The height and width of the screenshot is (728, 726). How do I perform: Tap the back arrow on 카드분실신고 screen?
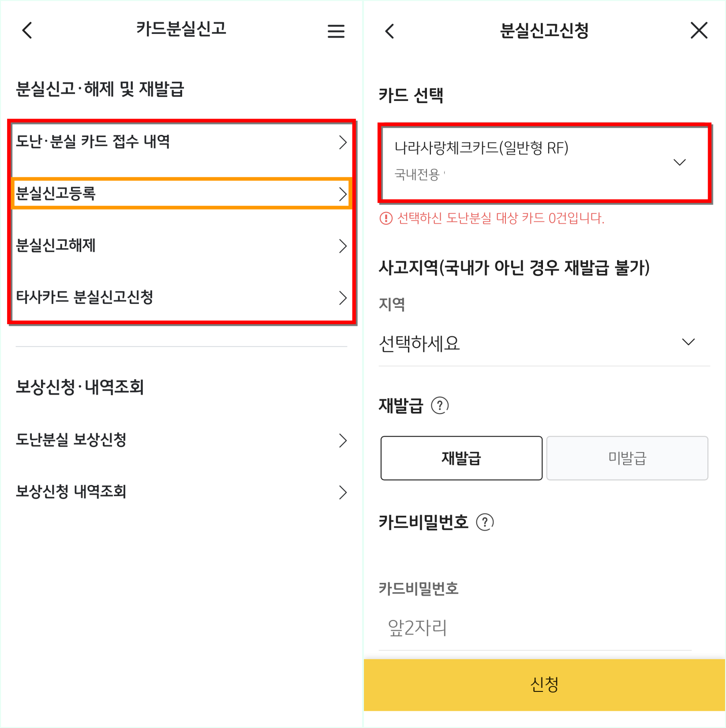pos(26,30)
